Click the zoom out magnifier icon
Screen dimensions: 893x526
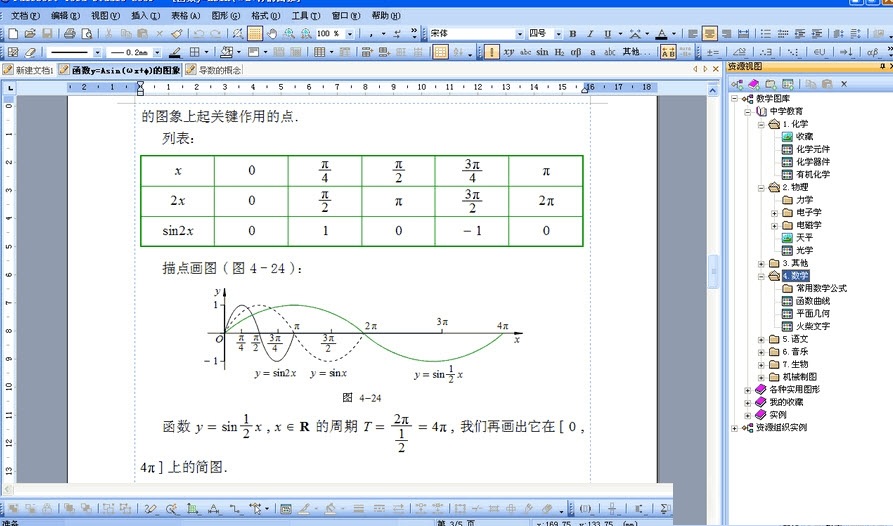tap(306, 34)
